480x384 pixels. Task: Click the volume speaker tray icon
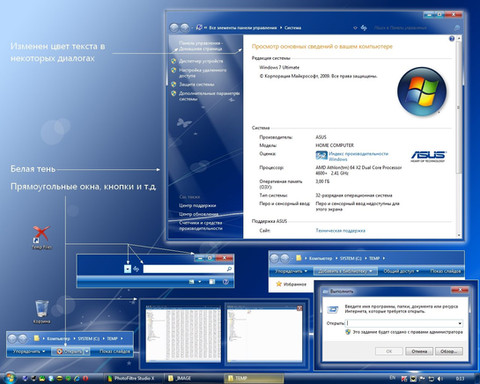(440, 378)
